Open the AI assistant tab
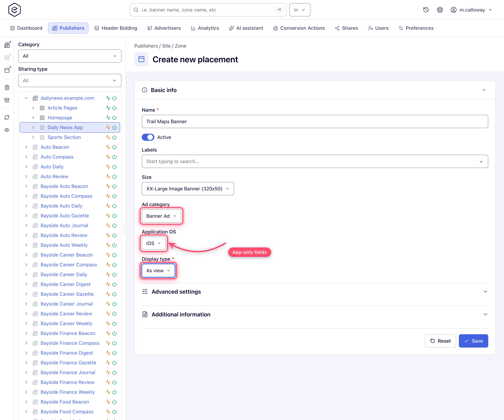The height and width of the screenshot is (420, 504). coord(246,28)
